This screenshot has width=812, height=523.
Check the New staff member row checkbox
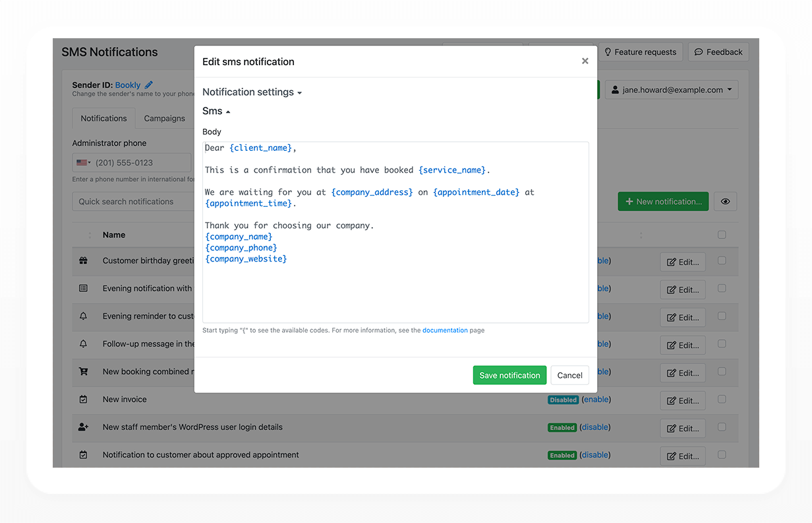pyautogui.click(x=722, y=427)
